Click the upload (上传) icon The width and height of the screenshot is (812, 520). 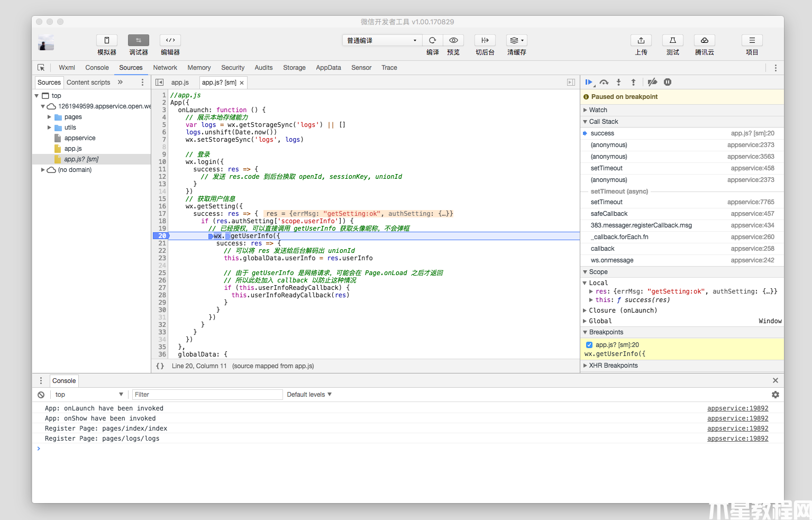point(641,40)
